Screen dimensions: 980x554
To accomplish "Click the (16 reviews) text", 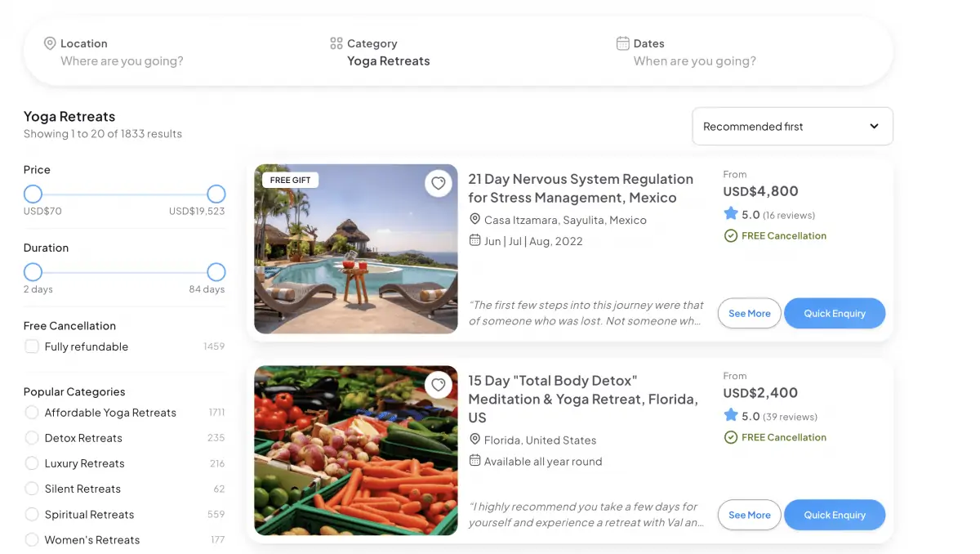I will coord(789,215).
